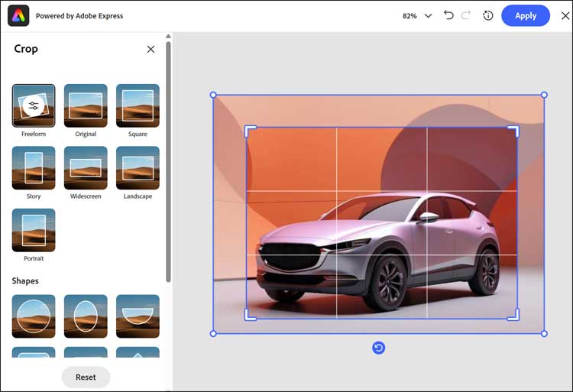Click the top-left crop corner handle
Image resolution: width=573 pixels, height=392 pixels.
(x=250, y=131)
